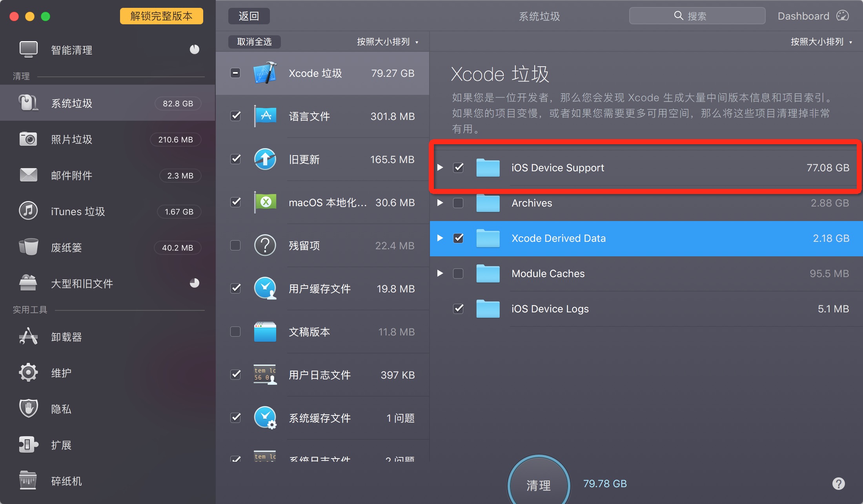Click the 扩展 extensions icon
Screen dimensions: 863x504
[28, 445]
